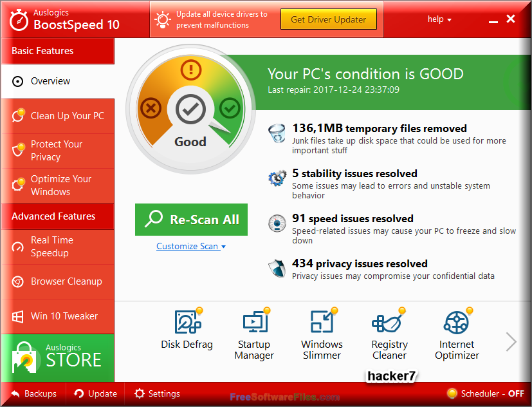Screen dimensions: 532x407
Task: Click the Advanced Features header
Action: click(58, 216)
